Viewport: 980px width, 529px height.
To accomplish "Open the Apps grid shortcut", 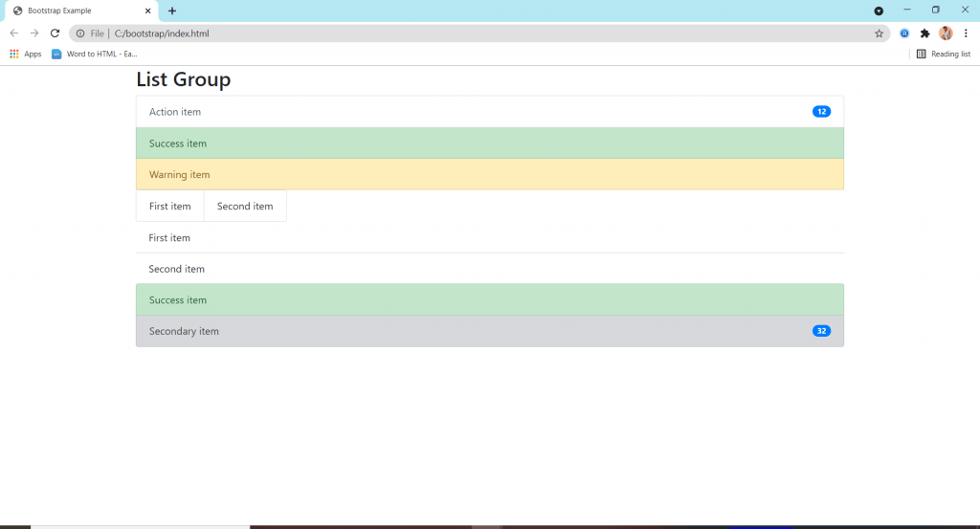I will 26,54.
